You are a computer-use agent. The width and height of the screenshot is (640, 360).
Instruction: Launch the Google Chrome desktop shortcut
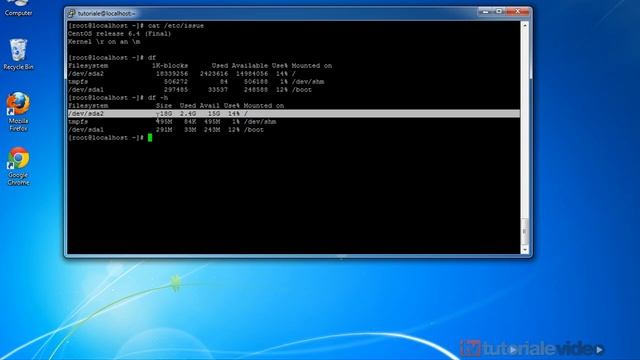[x=18, y=166]
